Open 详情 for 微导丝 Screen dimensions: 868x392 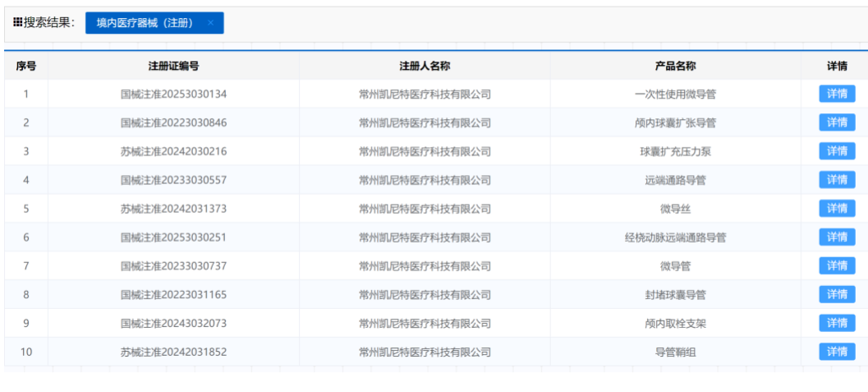(837, 209)
